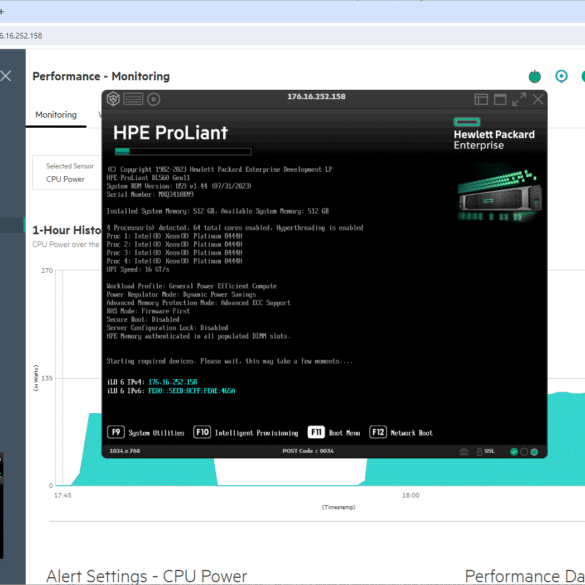Close the 176.16.252.158 remote console
The width and height of the screenshot is (585, 585).
(x=538, y=99)
